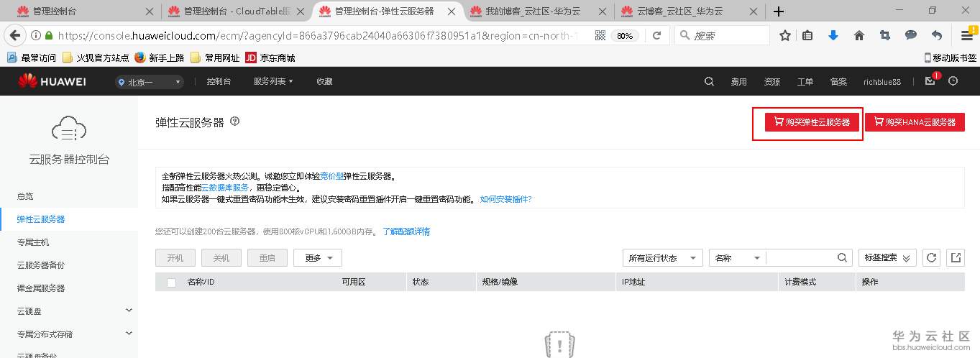Open 控制台 in the console header
The width and height of the screenshot is (980, 358).
(x=219, y=82)
